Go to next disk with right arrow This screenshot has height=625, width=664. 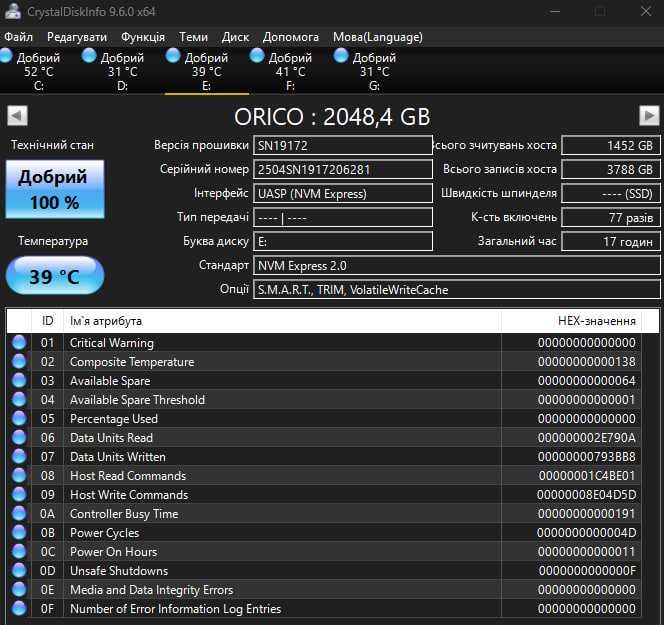(649, 116)
